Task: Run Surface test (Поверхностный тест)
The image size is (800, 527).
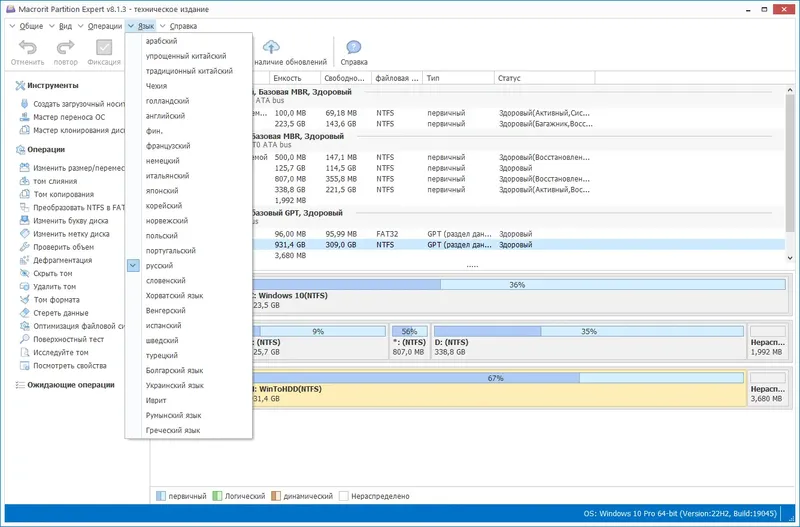Action: (74, 339)
